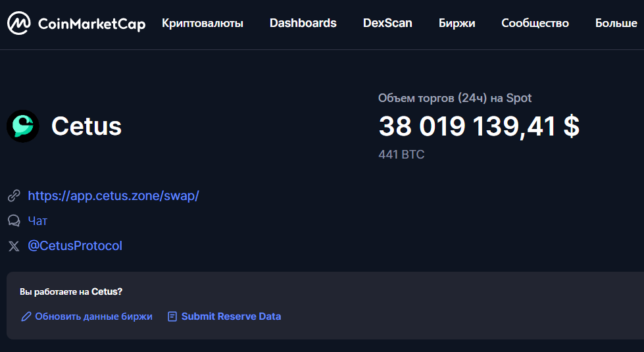Click the chat bubble icon
Viewport: 644px width, 352px height.
[x=13, y=220]
